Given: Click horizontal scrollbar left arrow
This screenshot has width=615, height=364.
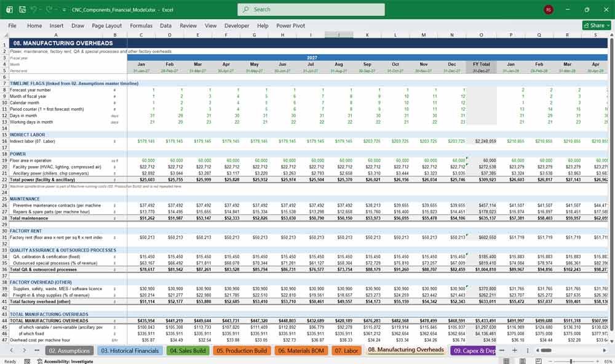Looking at the screenshot, I should 537,350.
